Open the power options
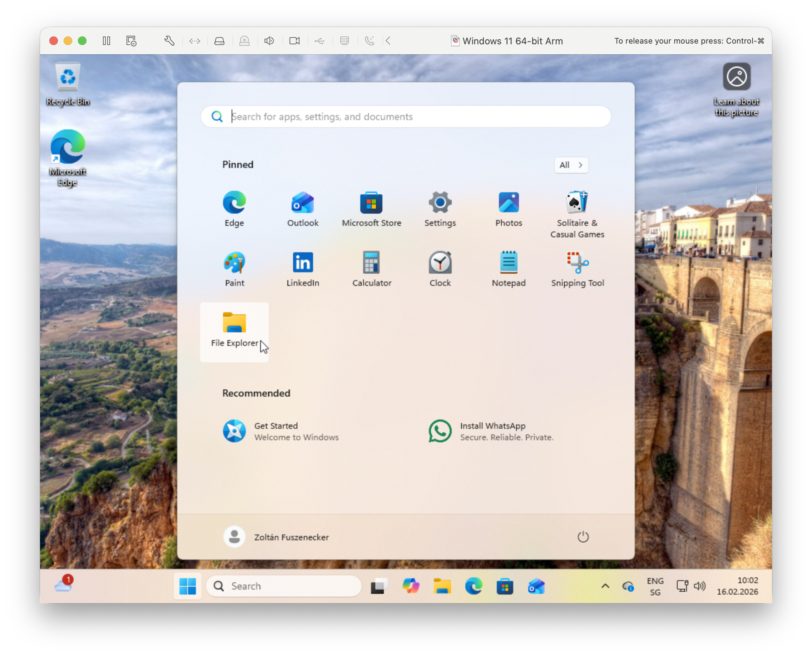The width and height of the screenshot is (812, 656). [x=583, y=537]
